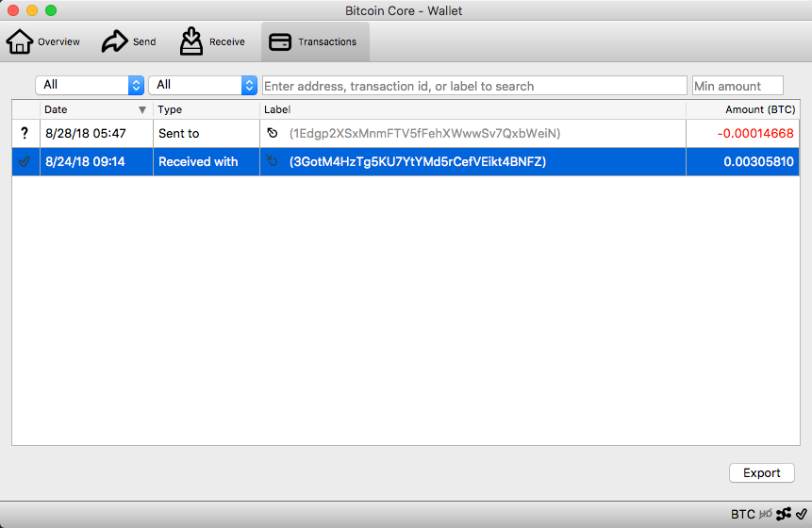The image size is (812, 528).
Task: Switch to the Send tab
Action: 128,41
